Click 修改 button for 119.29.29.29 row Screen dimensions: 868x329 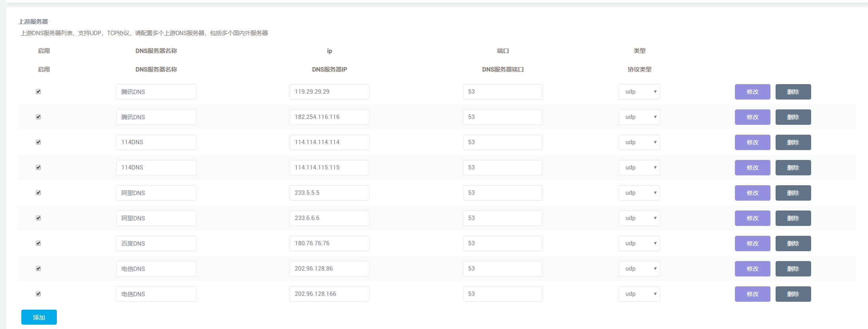[x=752, y=92]
